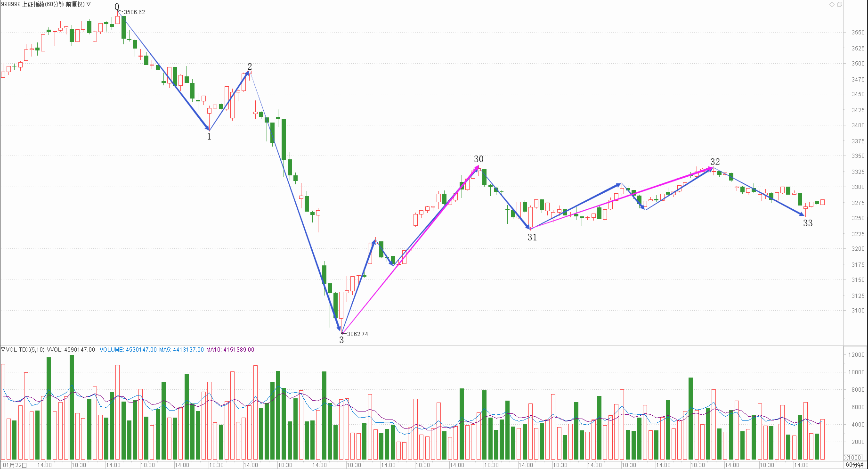The width and height of the screenshot is (868, 469).
Task: Click the MA5 value in volume header
Action: 181,350
